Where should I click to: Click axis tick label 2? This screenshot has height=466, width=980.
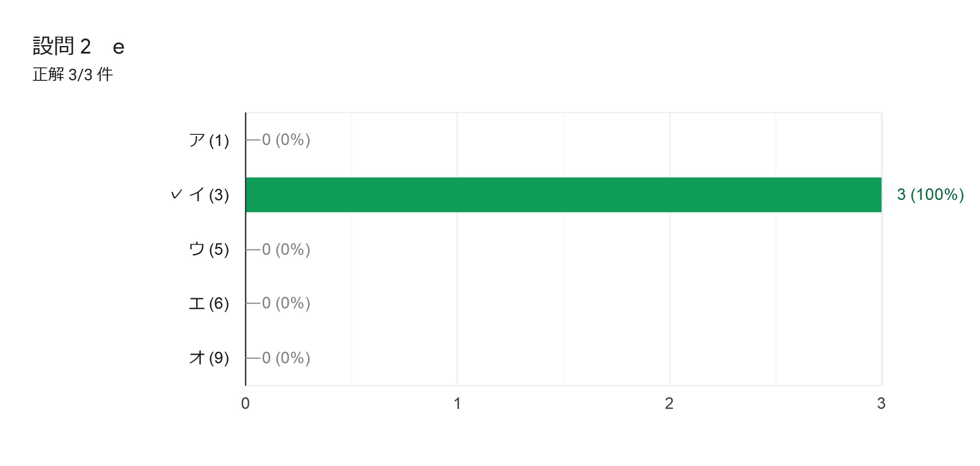pyautogui.click(x=669, y=404)
